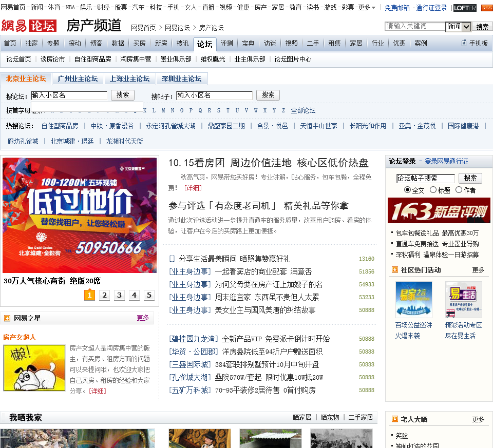Open 维权曝光 sub navigation item

[x=213, y=59]
